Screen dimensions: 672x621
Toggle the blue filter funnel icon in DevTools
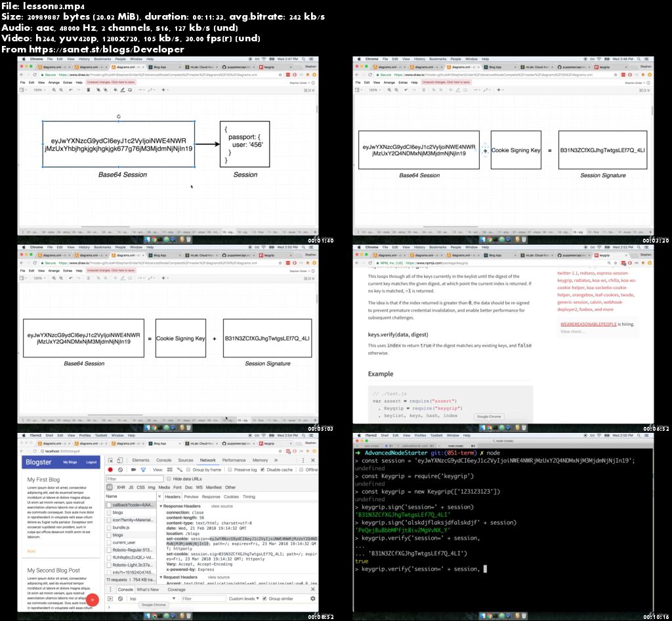click(x=144, y=470)
